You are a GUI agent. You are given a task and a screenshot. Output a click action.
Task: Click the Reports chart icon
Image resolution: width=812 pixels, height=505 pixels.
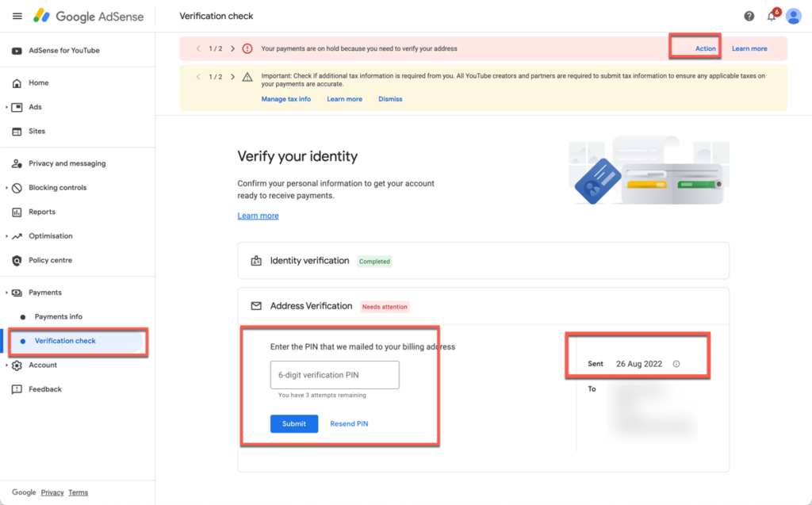pos(17,212)
